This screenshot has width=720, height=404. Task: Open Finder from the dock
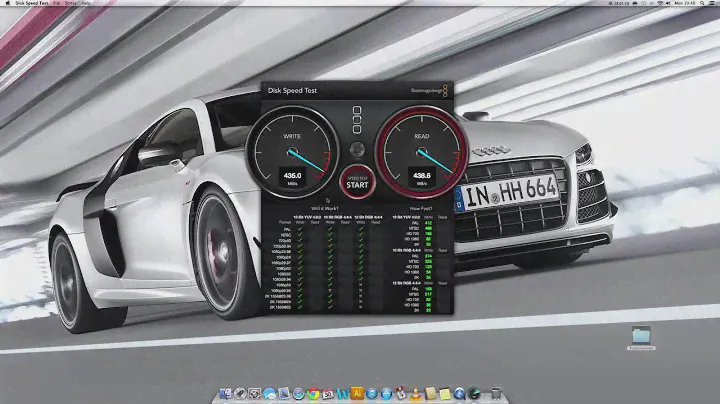click(227, 394)
